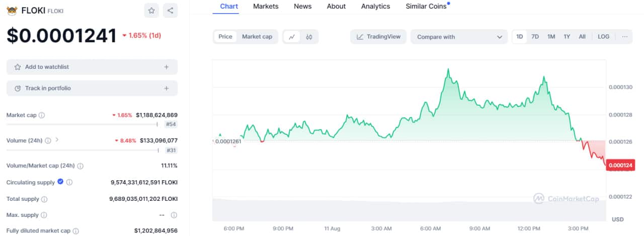The width and height of the screenshot is (644, 236).
Task: Open the Compare with dropdown
Action: click(459, 37)
